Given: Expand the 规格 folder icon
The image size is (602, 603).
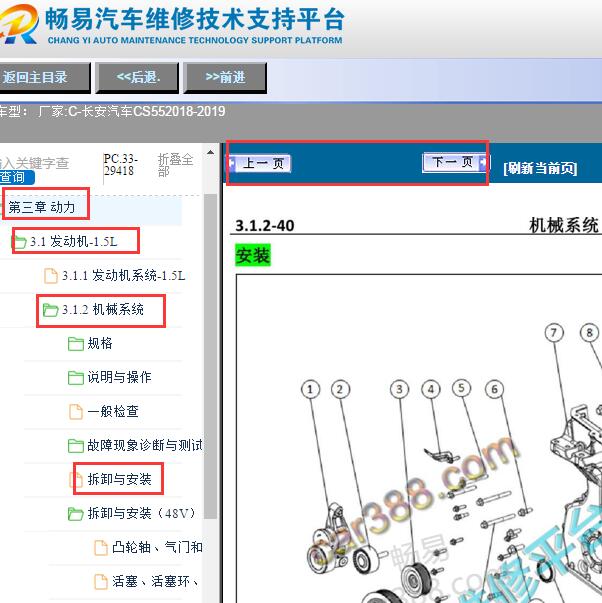Looking at the screenshot, I should coord(76,343).
